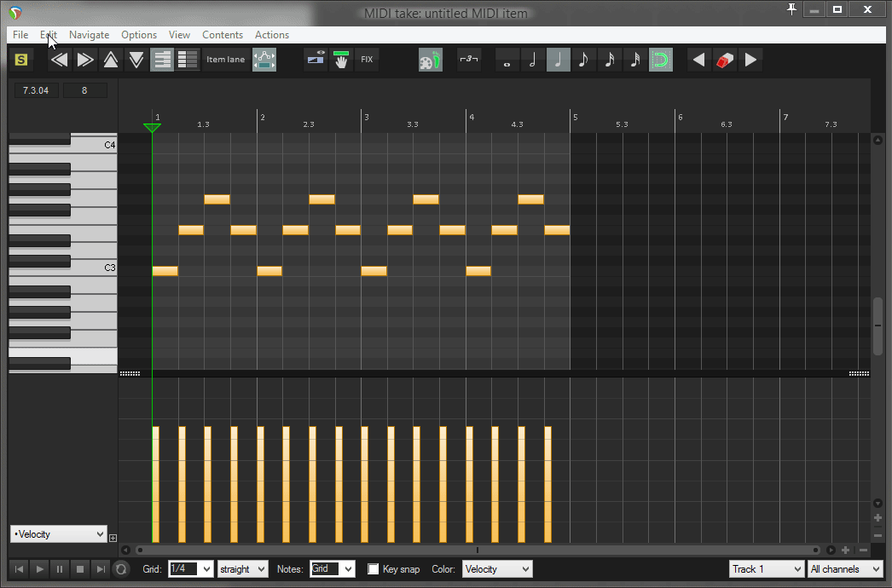This screenshot has height=588, width=892.
Task: Select the first piano-roll list layout icon
Action: (162, 60)
